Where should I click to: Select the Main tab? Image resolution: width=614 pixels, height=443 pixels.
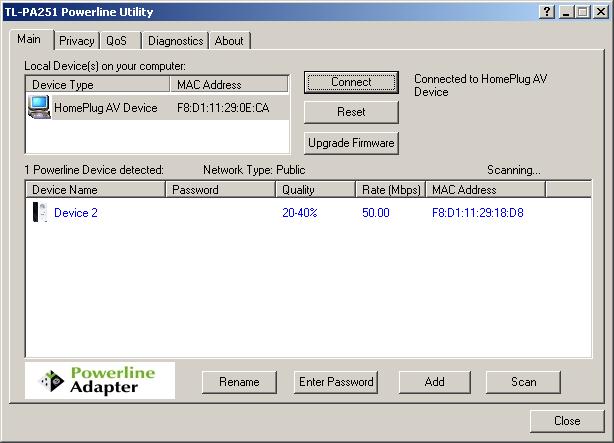coord(29,39)
